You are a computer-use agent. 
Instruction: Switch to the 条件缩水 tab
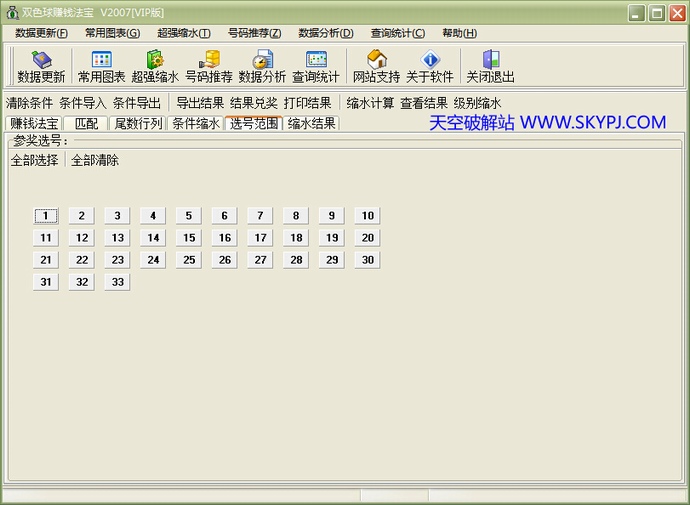click(194, 124)
